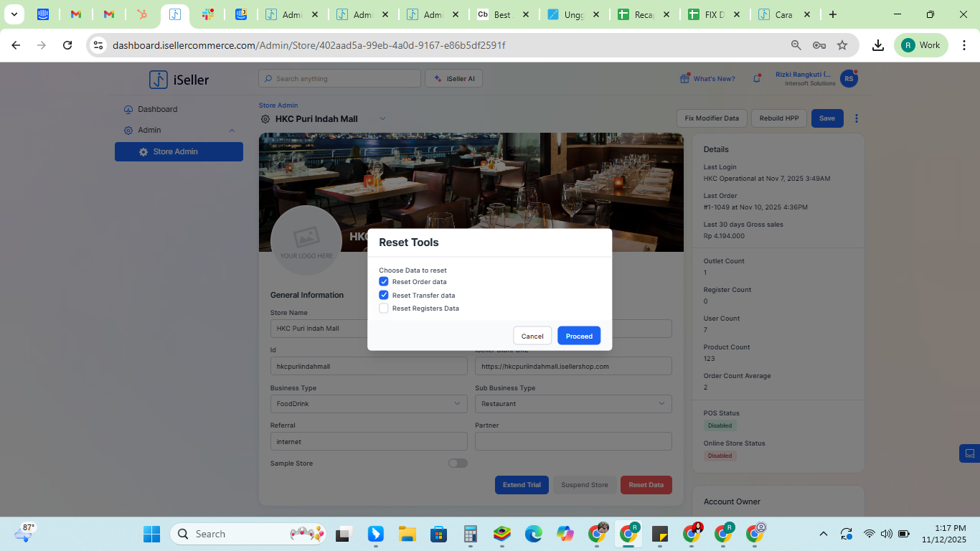
Task: Click the iSeller logo icon
Action: tap(159, 80)
